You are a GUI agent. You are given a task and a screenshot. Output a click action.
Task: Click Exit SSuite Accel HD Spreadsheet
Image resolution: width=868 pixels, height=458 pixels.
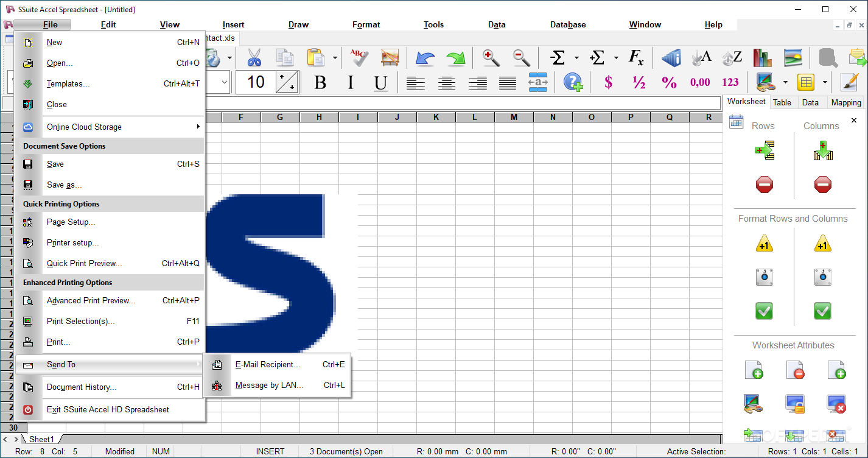pos(110,409)
